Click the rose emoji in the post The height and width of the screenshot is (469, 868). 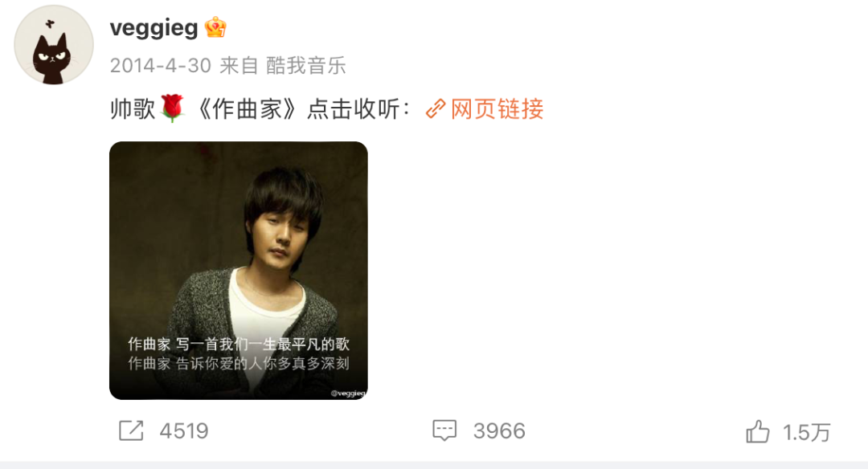[172, 108]
